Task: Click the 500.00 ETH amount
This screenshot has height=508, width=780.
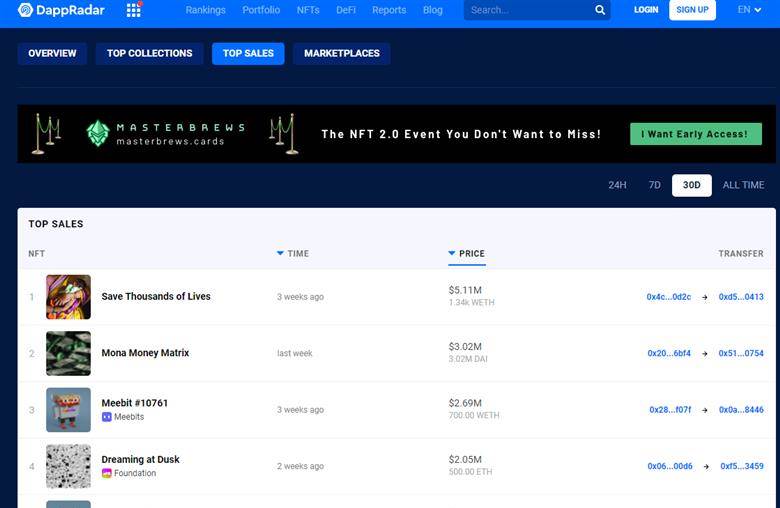Action: pyautogui.click(x=470, y=472)
